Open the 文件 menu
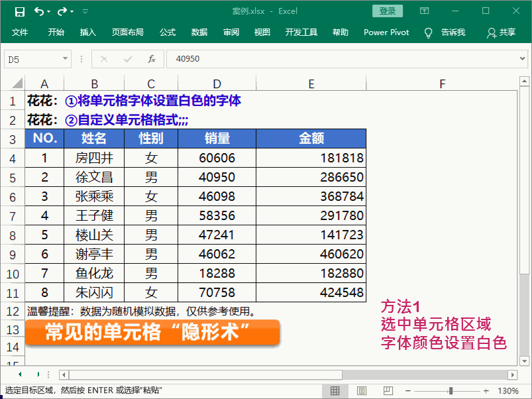 20,32
